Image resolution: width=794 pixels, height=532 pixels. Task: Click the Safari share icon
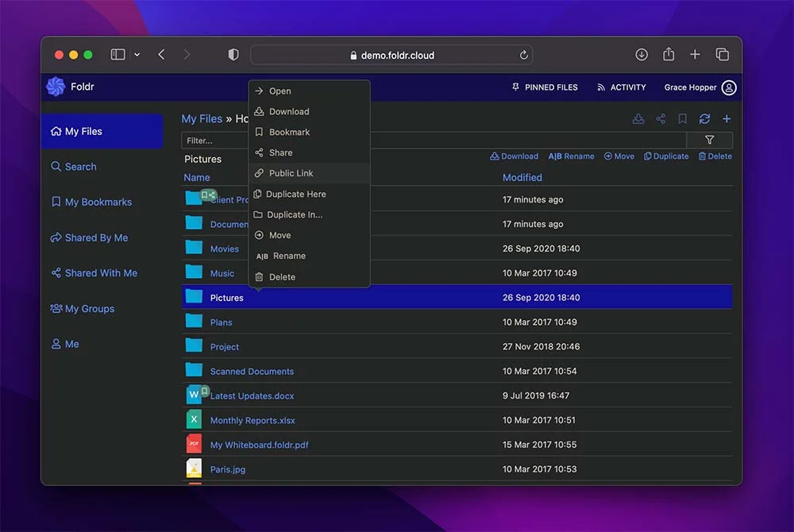pos(669,54)
